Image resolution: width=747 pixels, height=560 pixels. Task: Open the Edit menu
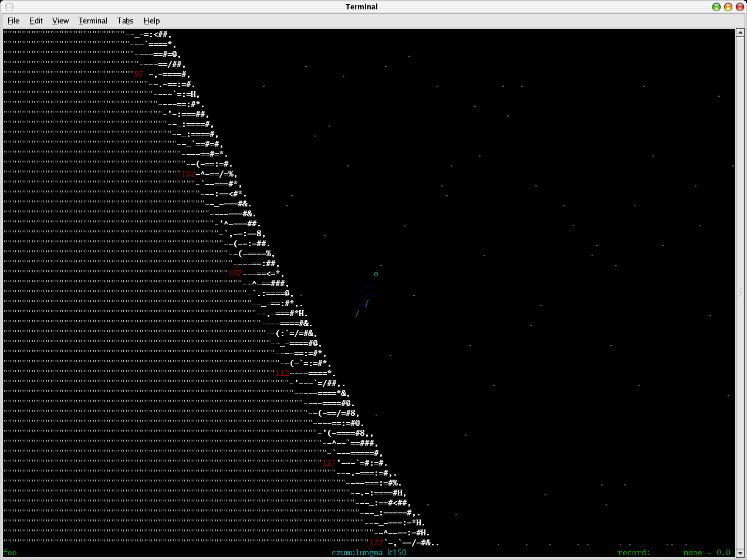(36, 21)
